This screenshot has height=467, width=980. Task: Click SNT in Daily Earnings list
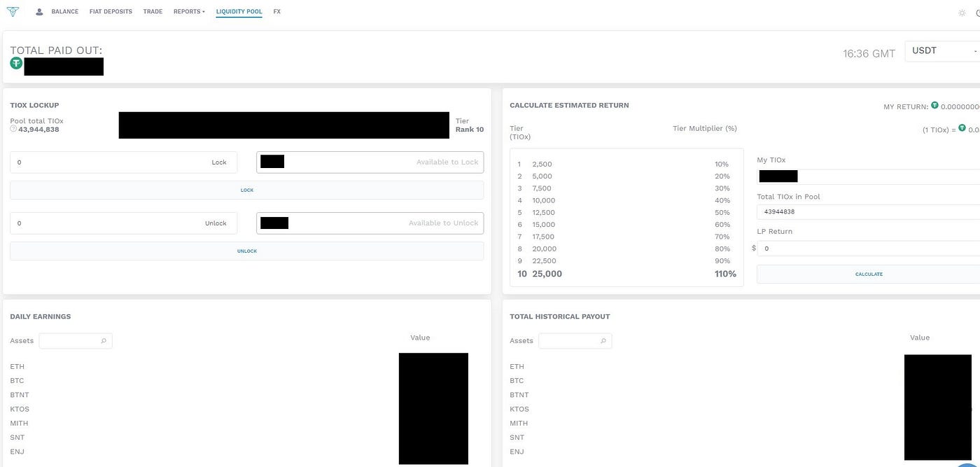point(17,438)
